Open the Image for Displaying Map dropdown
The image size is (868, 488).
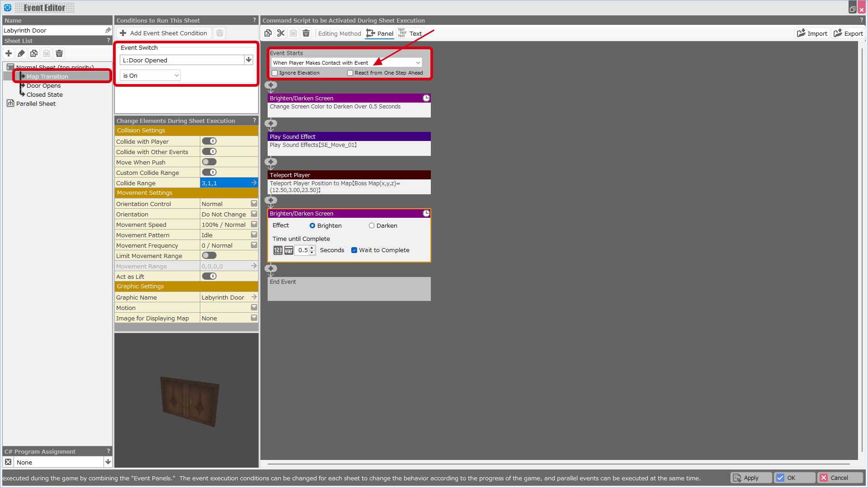(254, 318)
